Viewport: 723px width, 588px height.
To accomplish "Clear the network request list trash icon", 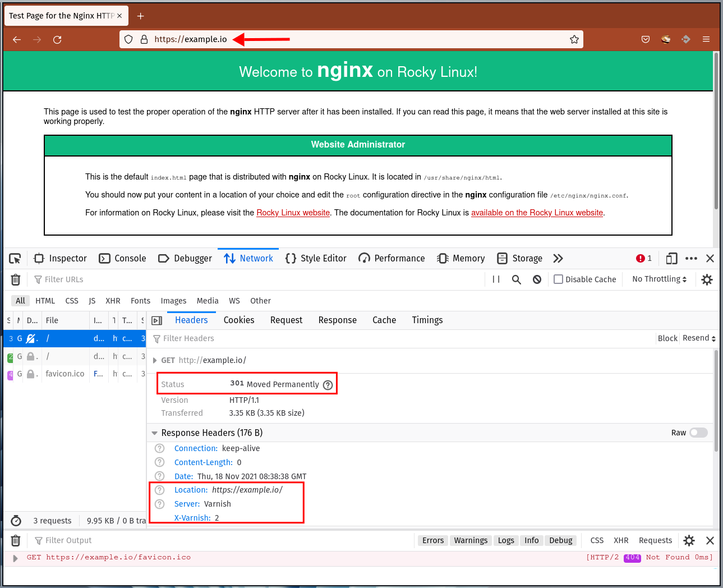I will pyautogui.click(x=16, y=279).
